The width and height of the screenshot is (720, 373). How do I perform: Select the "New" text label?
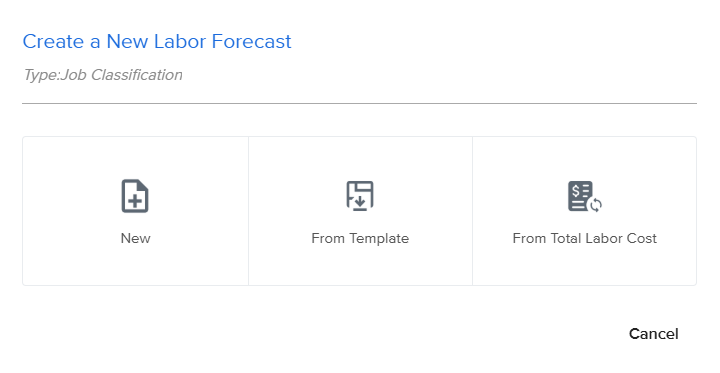tap(135, 238)
